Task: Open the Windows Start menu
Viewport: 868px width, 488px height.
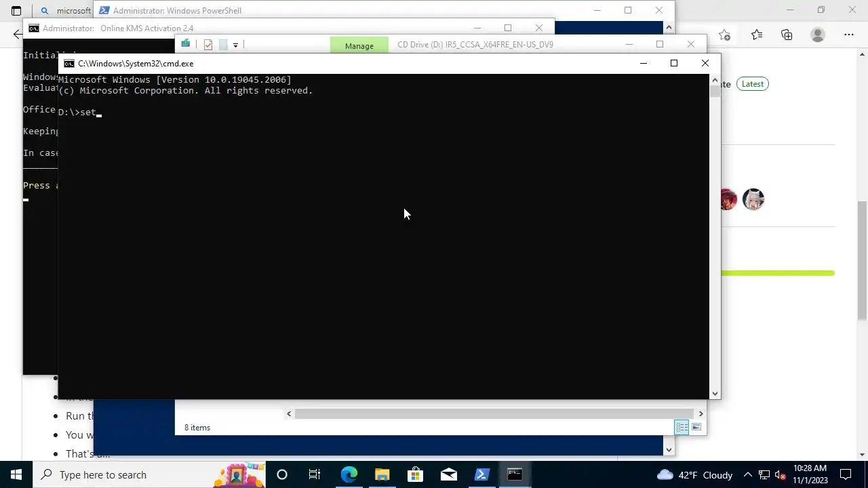Action: pyautogui.click(x=16, y=474)
